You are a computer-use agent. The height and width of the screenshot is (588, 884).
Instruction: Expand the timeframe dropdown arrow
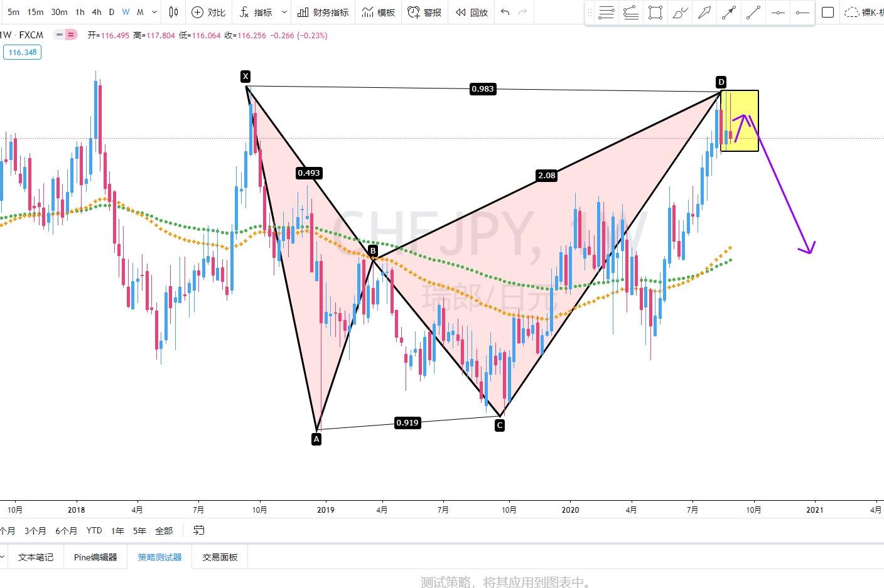154,12
